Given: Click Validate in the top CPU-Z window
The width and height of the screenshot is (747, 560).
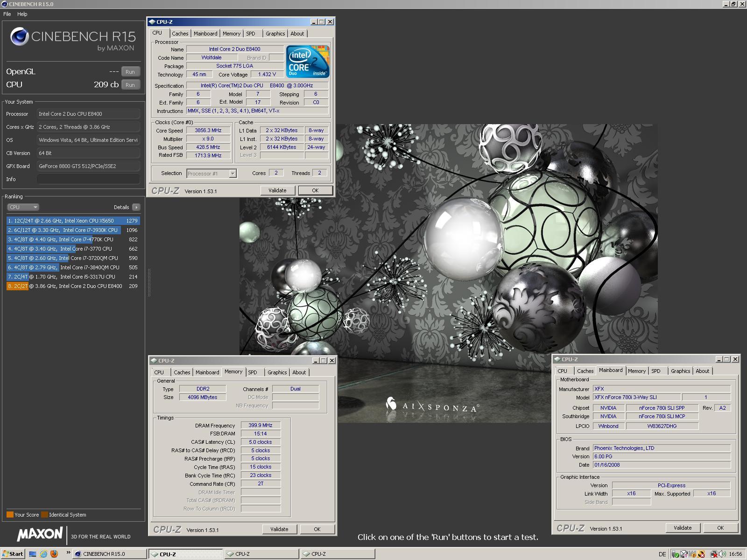Looking at the screenshot, I should pos(277,190).
